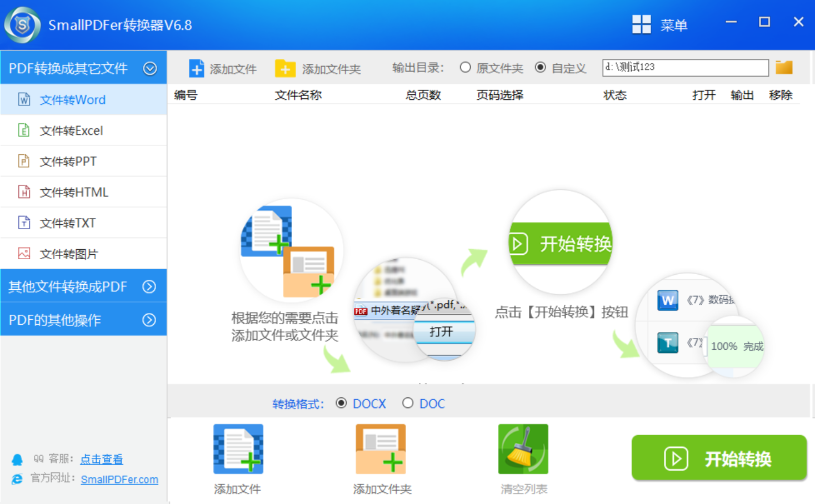Expand the other PDF operations section
The height and width of the screenshot is (504, 815).
tap(149, 320)
